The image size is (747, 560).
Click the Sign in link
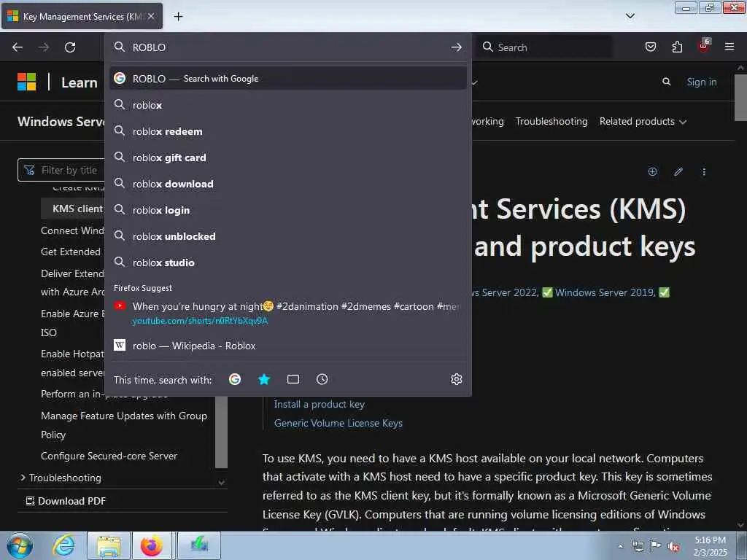(x=702, y=82)
